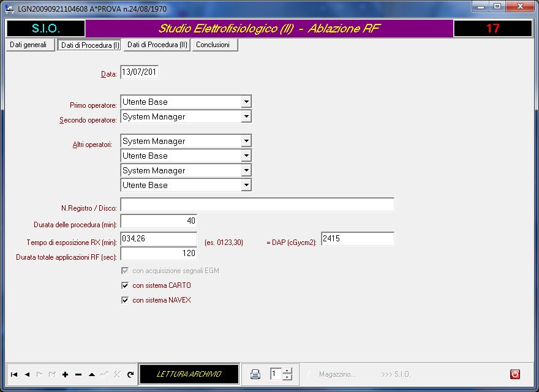539x392 pixels.
Task: Click the red power exit icon
Action: coord(514,374)
